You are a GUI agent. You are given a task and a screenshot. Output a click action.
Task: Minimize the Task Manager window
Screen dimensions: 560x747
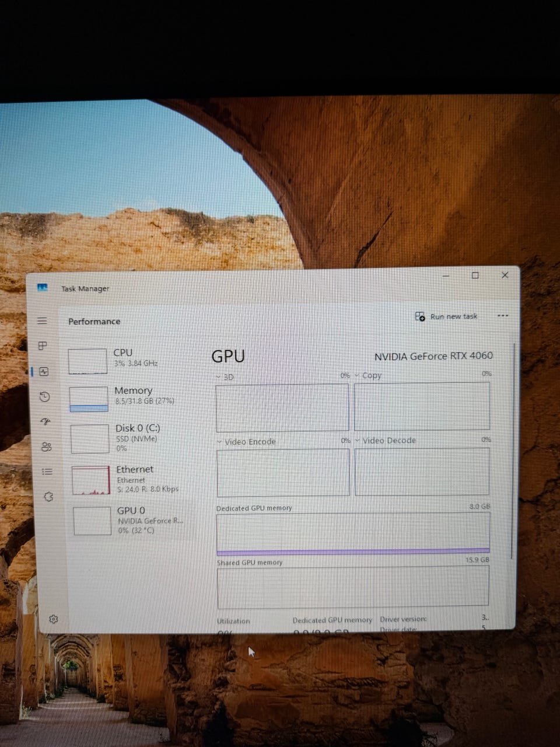coord(446,275)
